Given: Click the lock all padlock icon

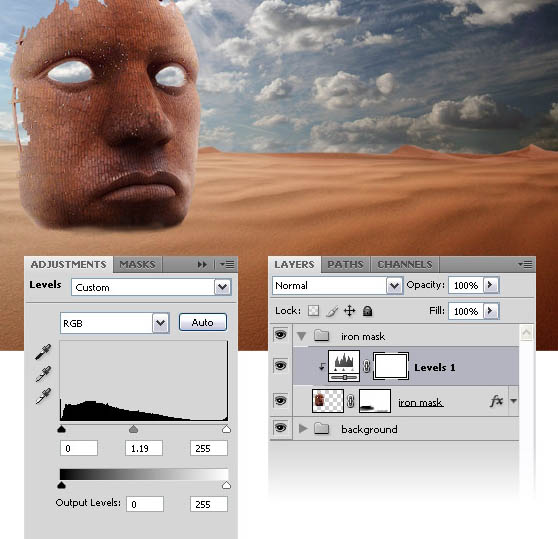Looking at the screenshot, I should click(367, 311).
